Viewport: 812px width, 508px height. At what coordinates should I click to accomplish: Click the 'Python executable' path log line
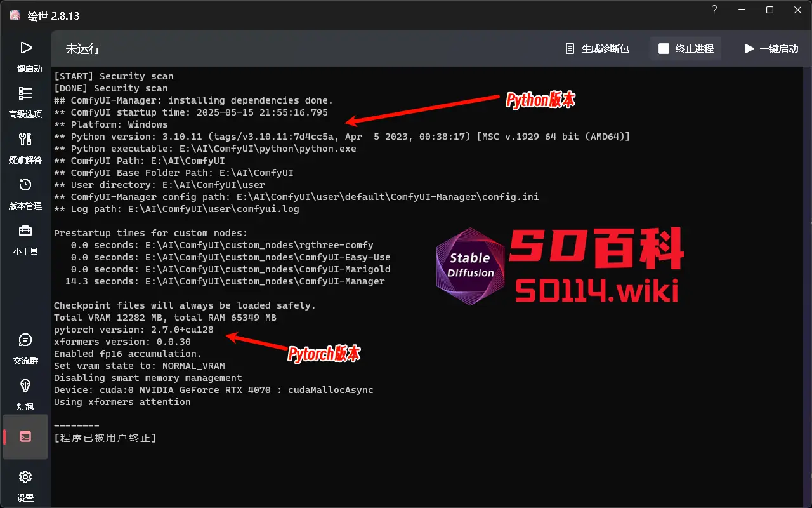205,149
